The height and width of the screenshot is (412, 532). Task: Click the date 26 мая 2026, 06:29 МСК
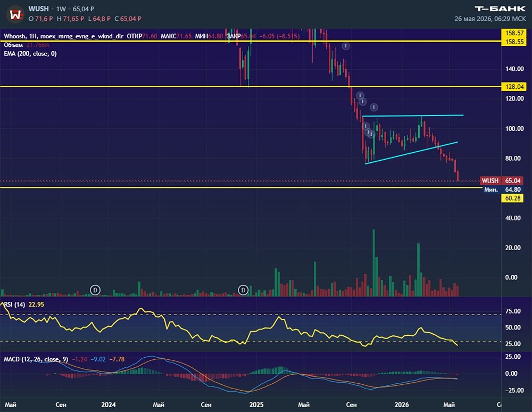coord(490,19)
